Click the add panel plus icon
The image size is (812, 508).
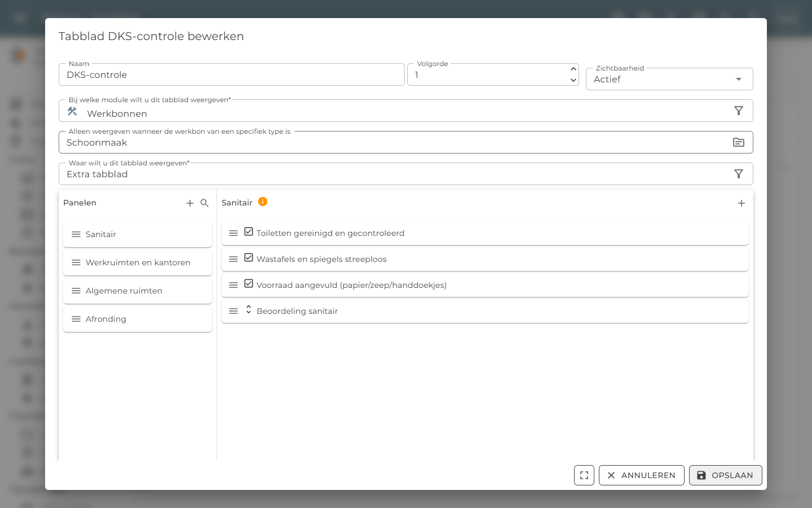190,203
